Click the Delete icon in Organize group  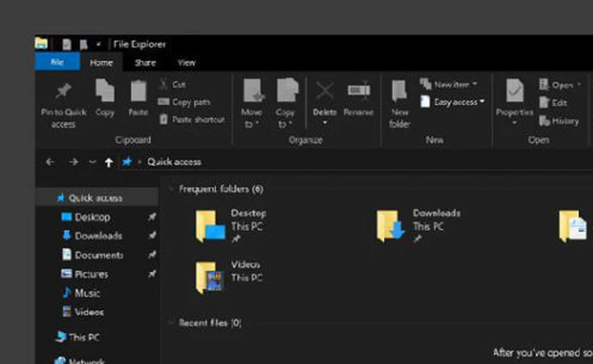click(324, 91)
